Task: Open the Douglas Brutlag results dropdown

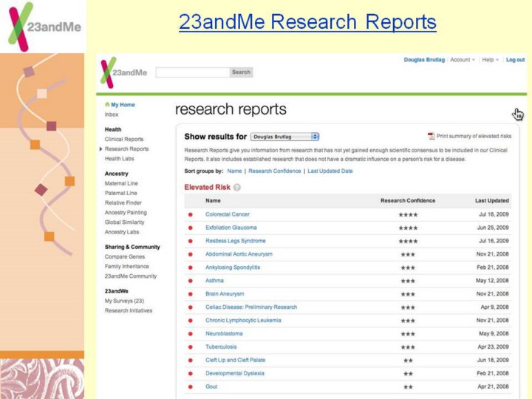Action: 284,137
